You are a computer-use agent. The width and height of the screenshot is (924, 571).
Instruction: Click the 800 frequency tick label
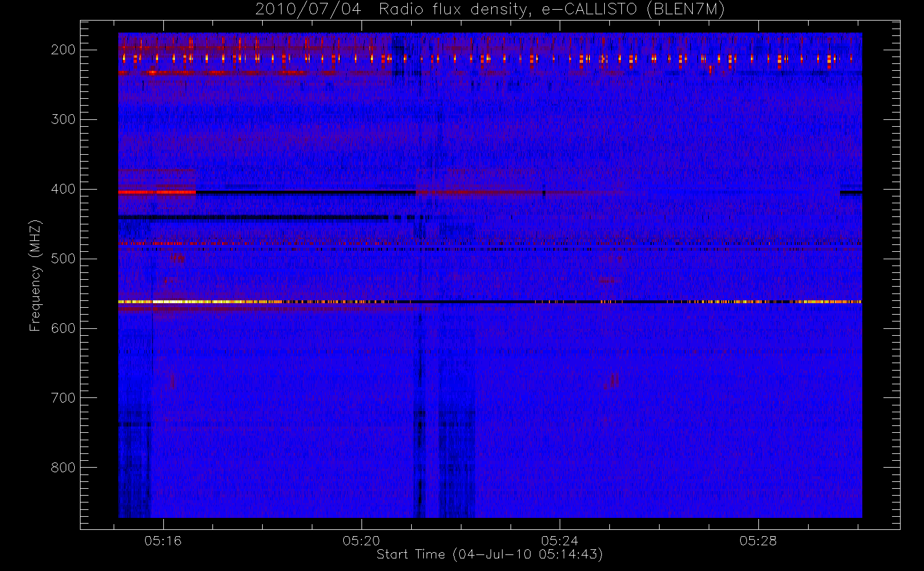[63, 468]
